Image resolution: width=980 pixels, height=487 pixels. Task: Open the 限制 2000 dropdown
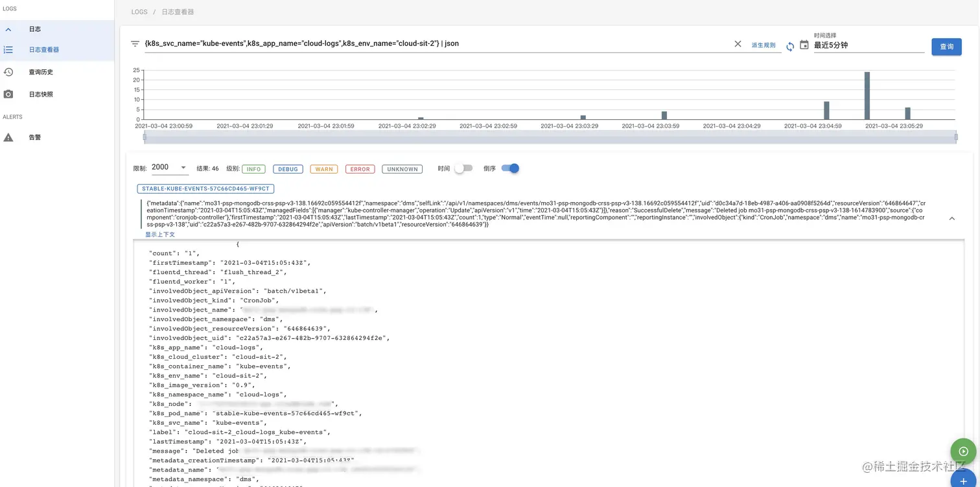tap(170, 168)
